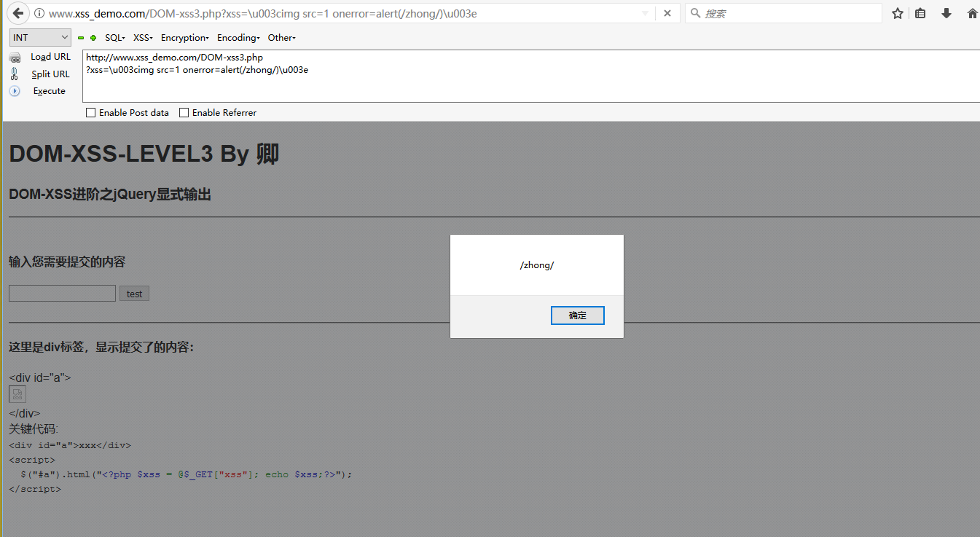Open the site information icon in address bar
This screenshot has height=537, width=980.
[39, 13]
